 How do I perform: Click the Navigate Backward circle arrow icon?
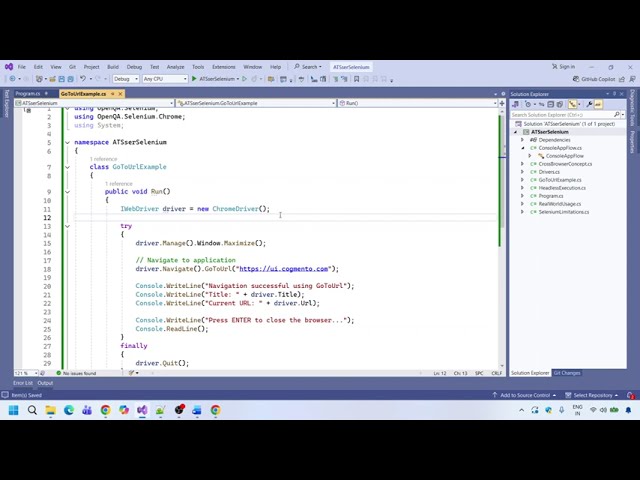click(x=12, y=79)
